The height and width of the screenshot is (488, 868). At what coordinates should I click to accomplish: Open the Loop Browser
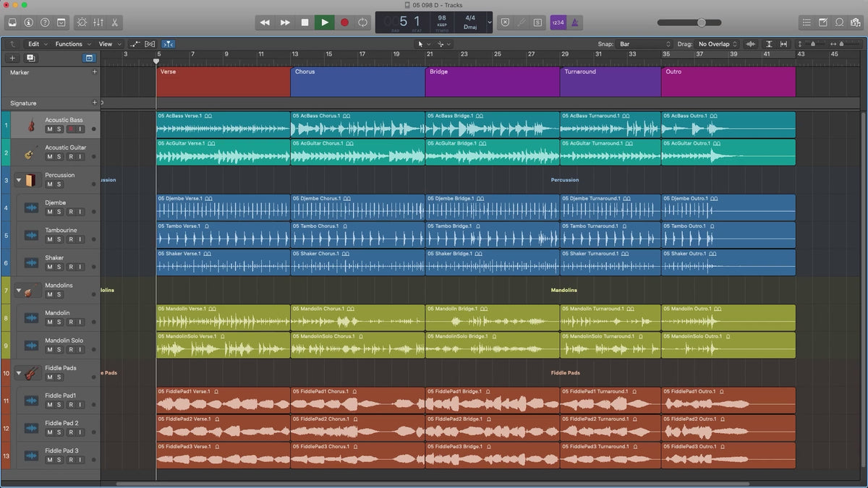pyautogui.click(x=841, y=22)
